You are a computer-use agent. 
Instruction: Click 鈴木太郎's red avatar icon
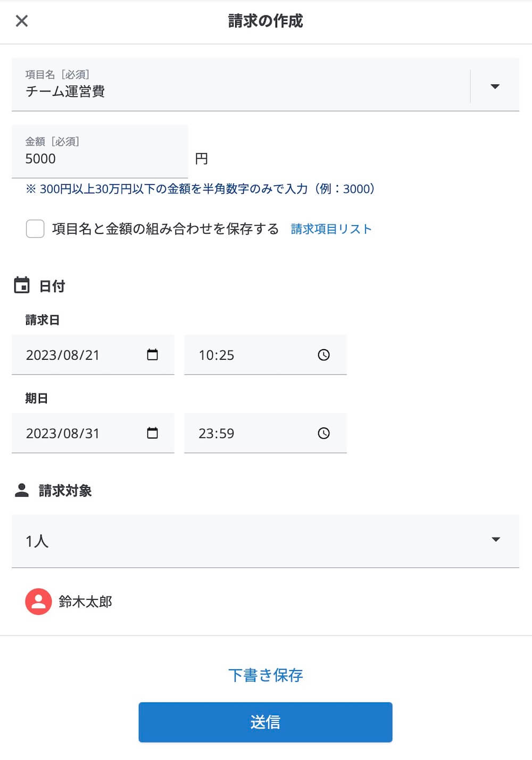(x=38, y=601)
